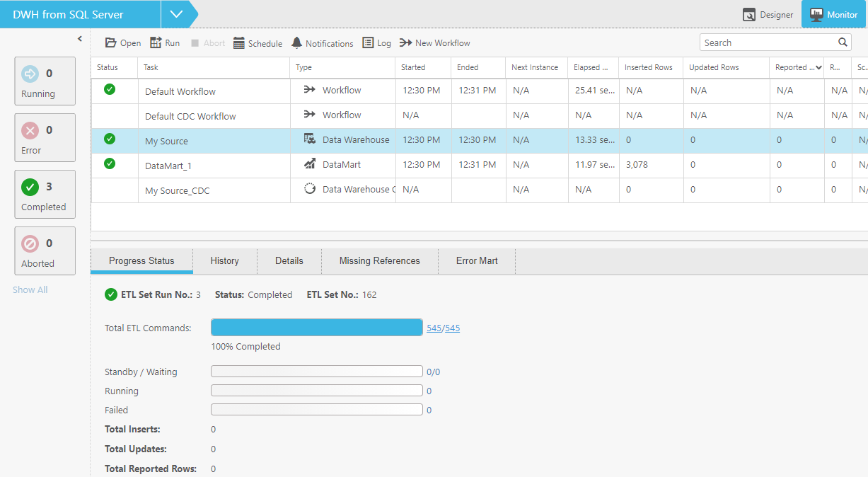Create a New Workflow from toolbar
This screenshot has height=477, width=868.
click(x=406, y=43)
